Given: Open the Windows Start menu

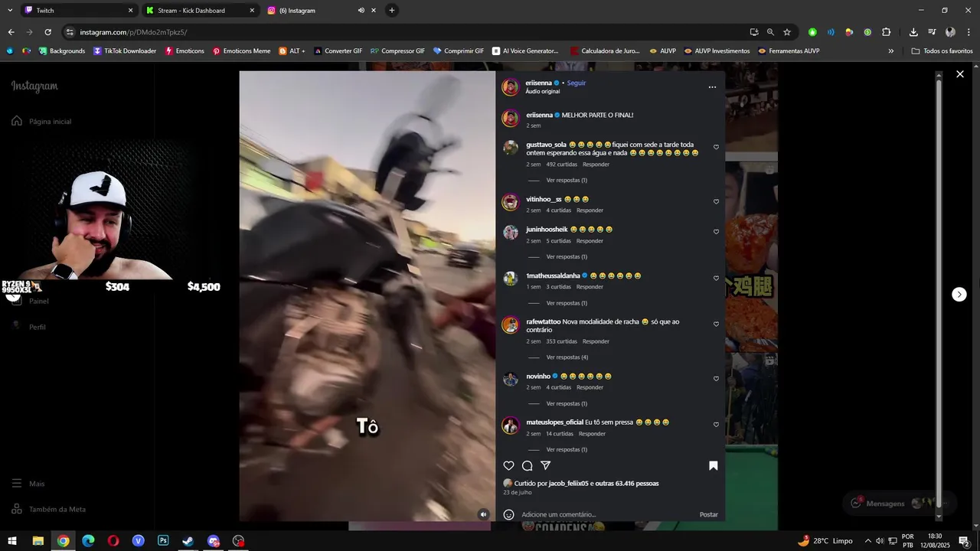Looking at the screenshot, I should point(12,540).
